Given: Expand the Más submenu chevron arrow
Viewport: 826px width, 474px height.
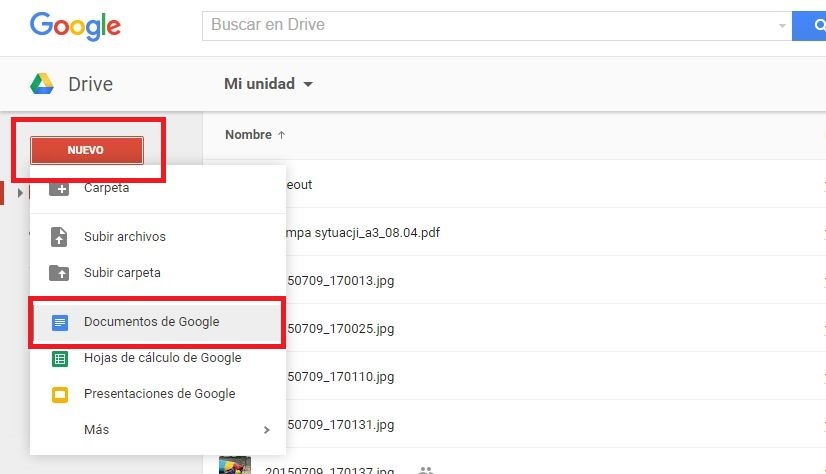Looking at the screenshot, I should pyautogui.click(x=267, y=430).
